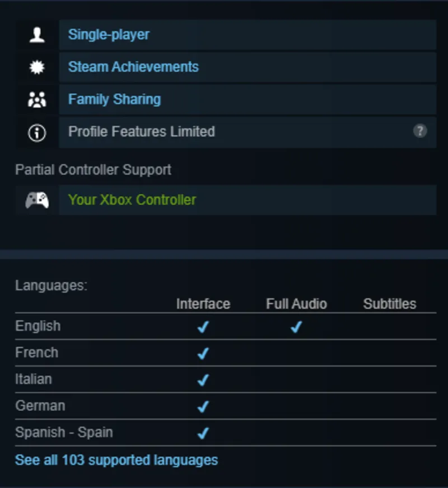Click the Family Sharing people icon

[37, 100]
